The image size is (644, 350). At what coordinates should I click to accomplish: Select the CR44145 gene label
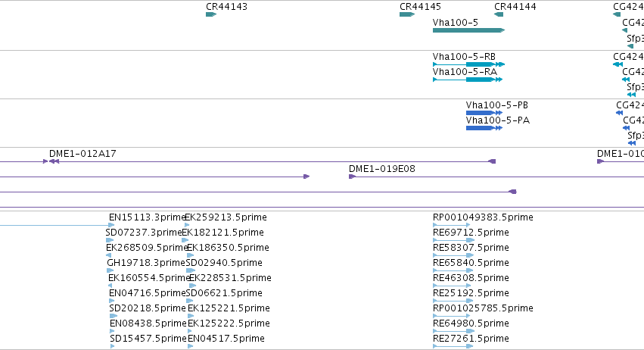420,7
